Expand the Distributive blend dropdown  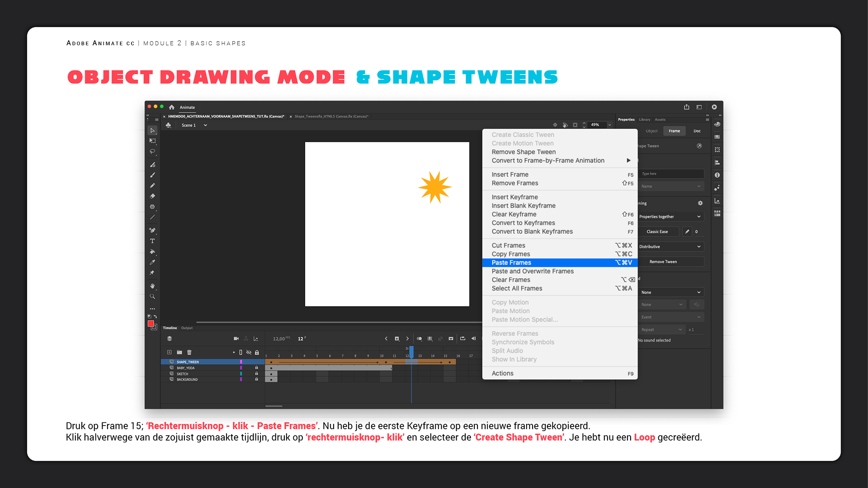point(670,247)
